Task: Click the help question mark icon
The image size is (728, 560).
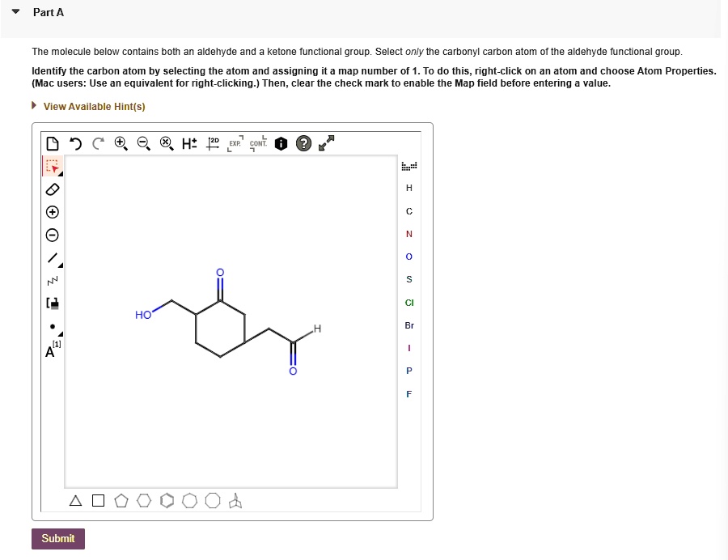Action: [305, 142]
